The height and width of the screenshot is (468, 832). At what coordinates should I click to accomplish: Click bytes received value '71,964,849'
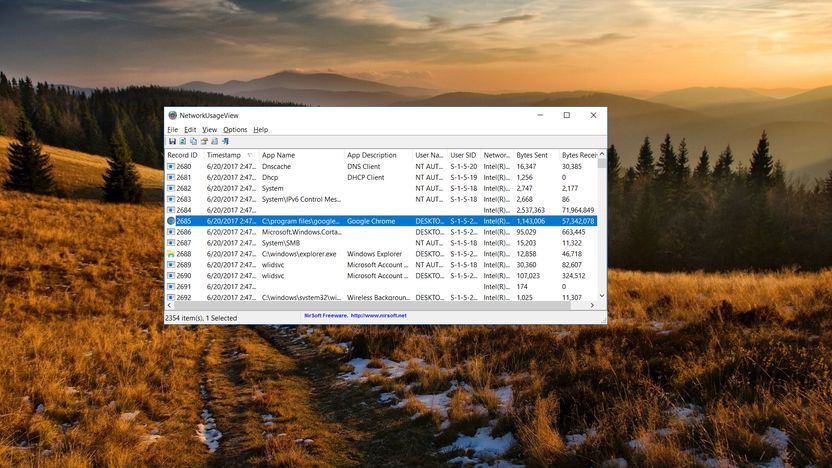coord(578,210)
